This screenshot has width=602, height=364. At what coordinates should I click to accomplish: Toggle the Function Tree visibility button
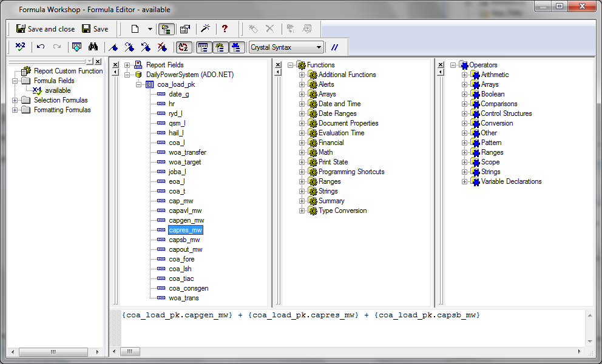tap(220, 47)
